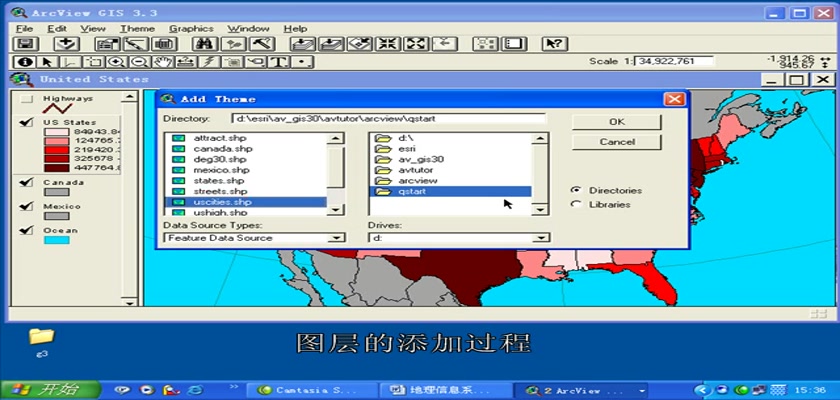Click the Edit Legend toolbar icon
The height and width of the screenshot is (400, 840).
(136, 44)
